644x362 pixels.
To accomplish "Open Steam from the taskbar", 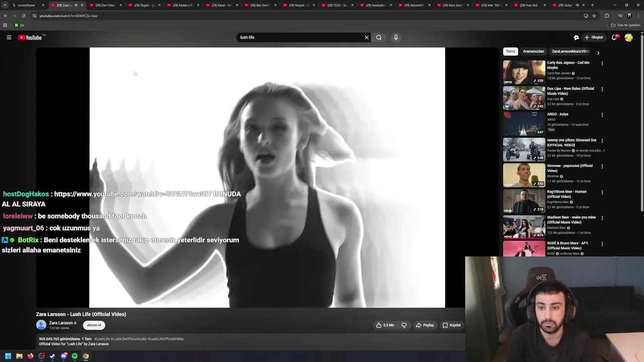I will 52,356.
